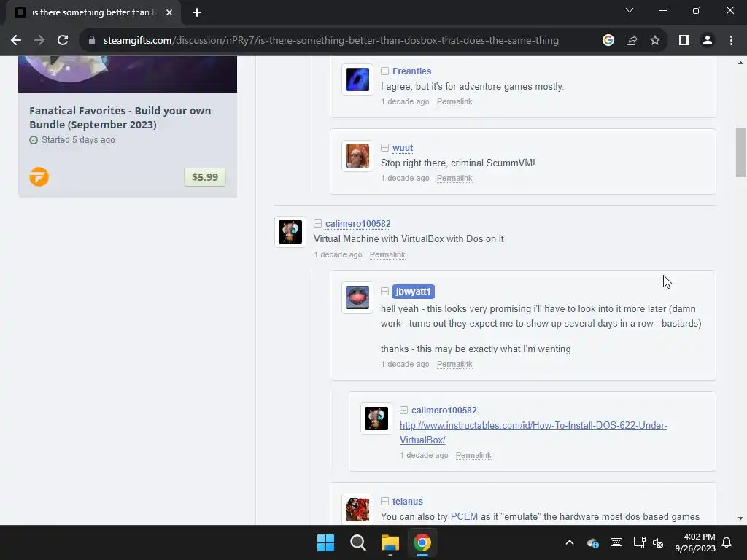Image resolution: width=747 pixels, height=560 pixels.
Task: Click the page vertical scrollbar thumb
Action: [740, 152]
